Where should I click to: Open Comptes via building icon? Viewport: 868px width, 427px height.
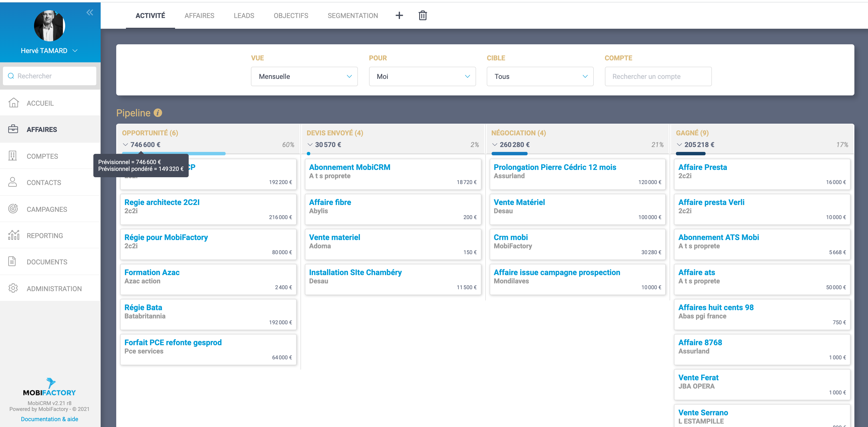pyautogui.click(x=12, y=156)
